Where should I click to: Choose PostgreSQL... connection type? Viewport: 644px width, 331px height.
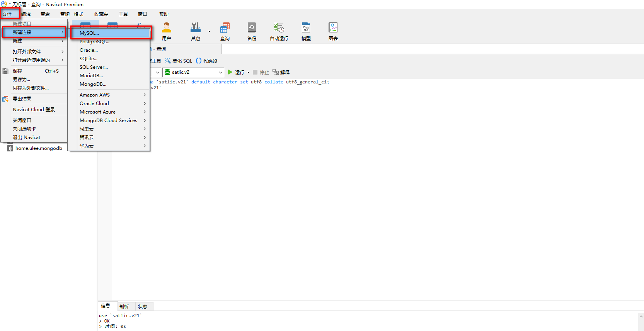coord(109,42)
